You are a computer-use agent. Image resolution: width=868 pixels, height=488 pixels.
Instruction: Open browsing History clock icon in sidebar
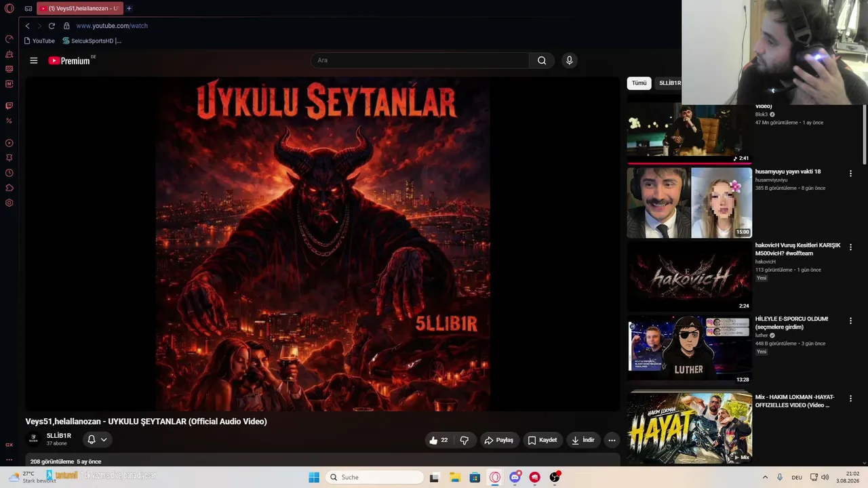coord(9,173)
